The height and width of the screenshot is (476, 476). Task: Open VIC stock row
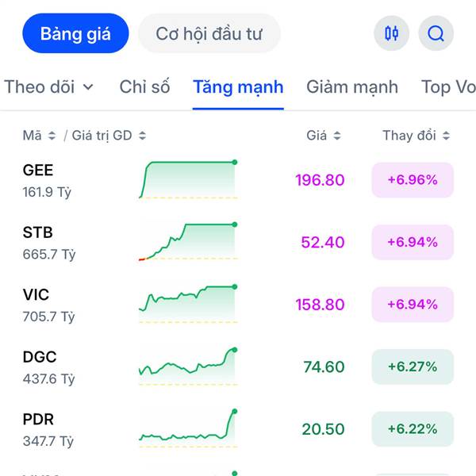48,304
